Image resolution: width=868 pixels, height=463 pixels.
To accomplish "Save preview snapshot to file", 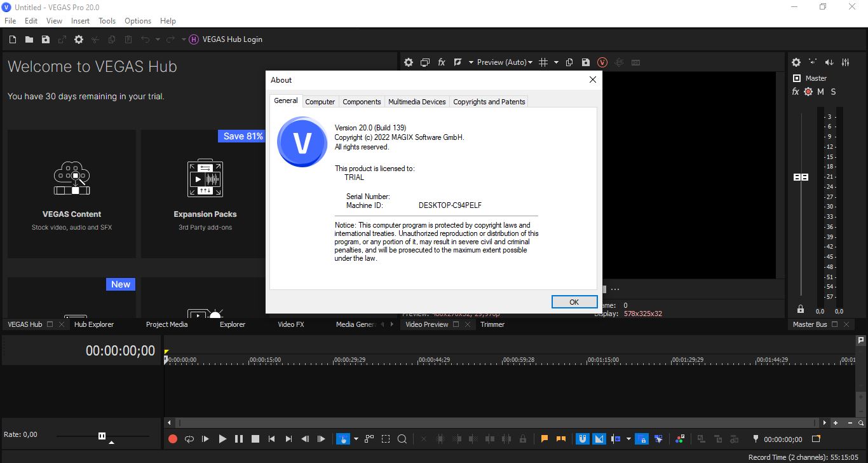I will (x=586, y=62).
